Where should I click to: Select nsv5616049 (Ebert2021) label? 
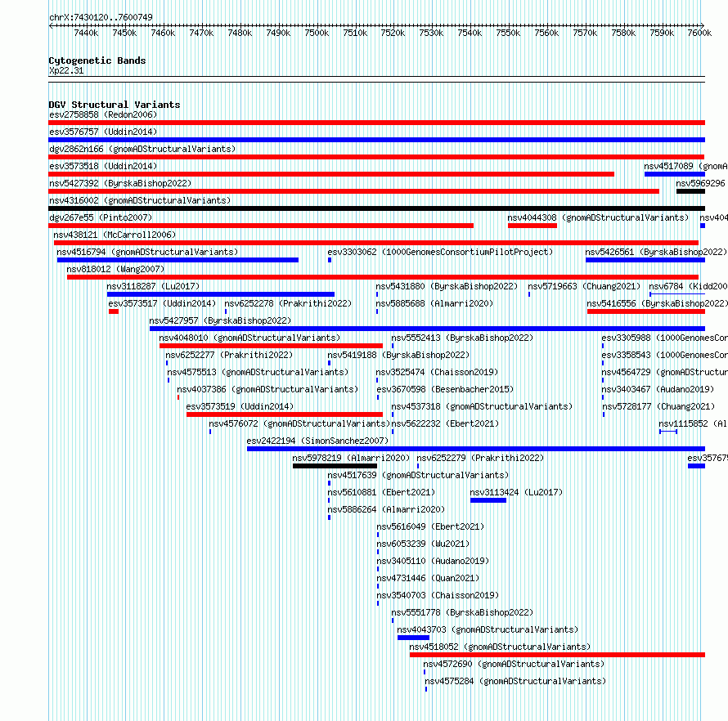pos(430,526)
